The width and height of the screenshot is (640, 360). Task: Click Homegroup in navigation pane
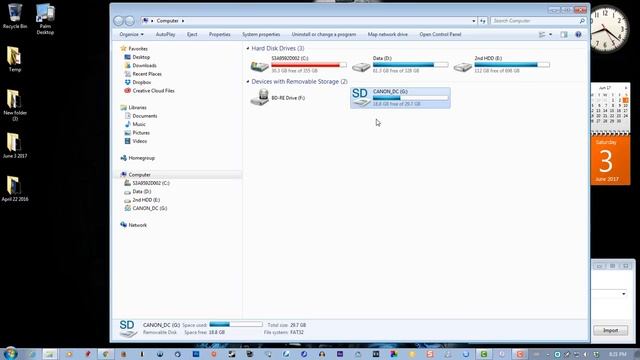point(141,158)
